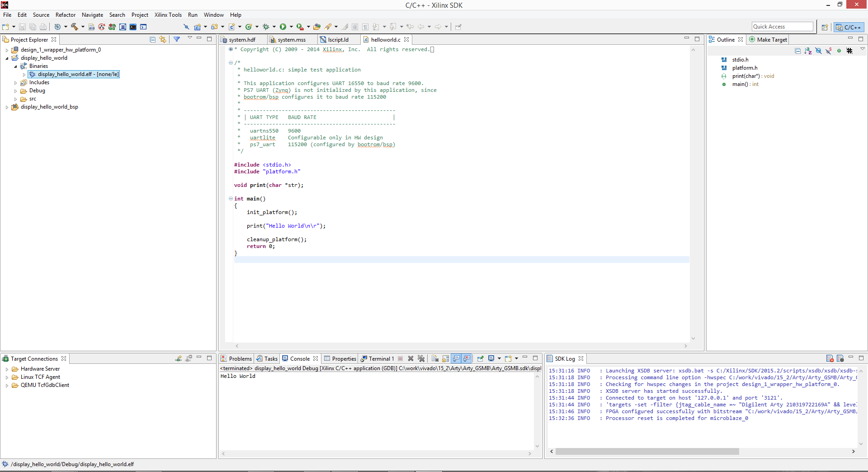Click Collapse All in Outline toolbar
Viewport: 868px width, 472px height.
click(797, 51)
